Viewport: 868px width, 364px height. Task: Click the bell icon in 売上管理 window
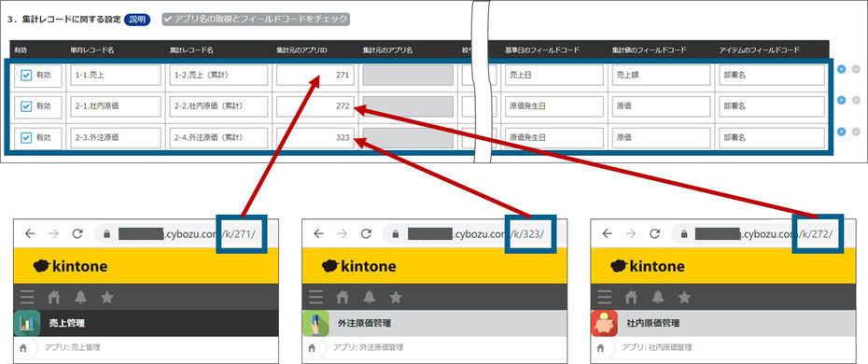coord(81,298)
